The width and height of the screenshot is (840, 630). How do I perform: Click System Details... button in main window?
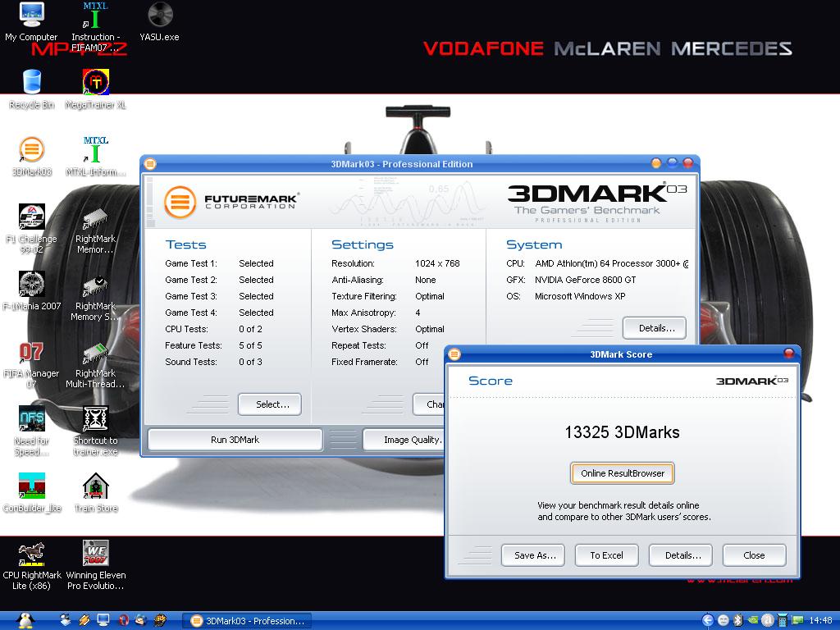click(654, 328)
